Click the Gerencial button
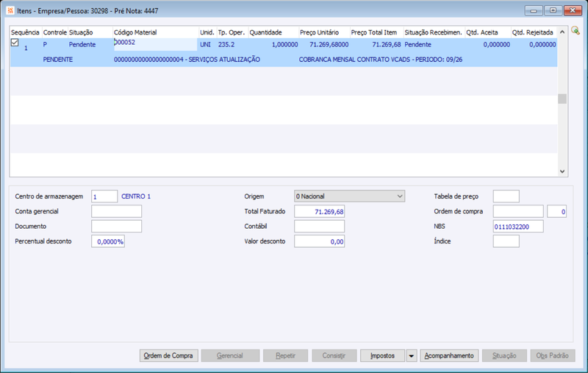Viewport: 588px width, 373px height. click(230, 356)
